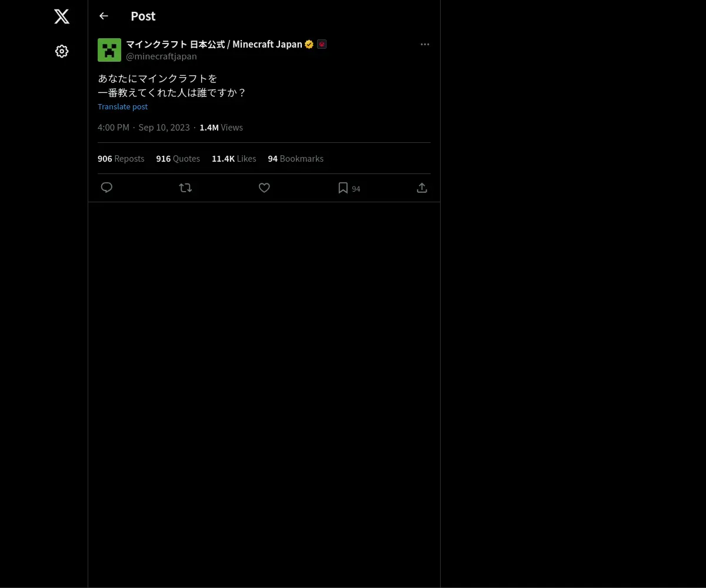Click the Minecraft creeper profile avatar
Screen dimensions: 706x588
click(109, 50)
